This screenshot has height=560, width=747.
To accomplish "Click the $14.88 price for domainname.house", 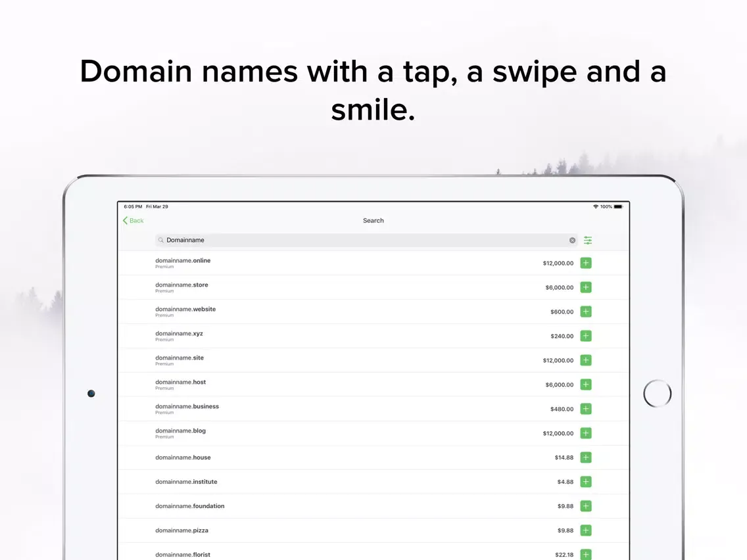I will [x=564, y=457].
